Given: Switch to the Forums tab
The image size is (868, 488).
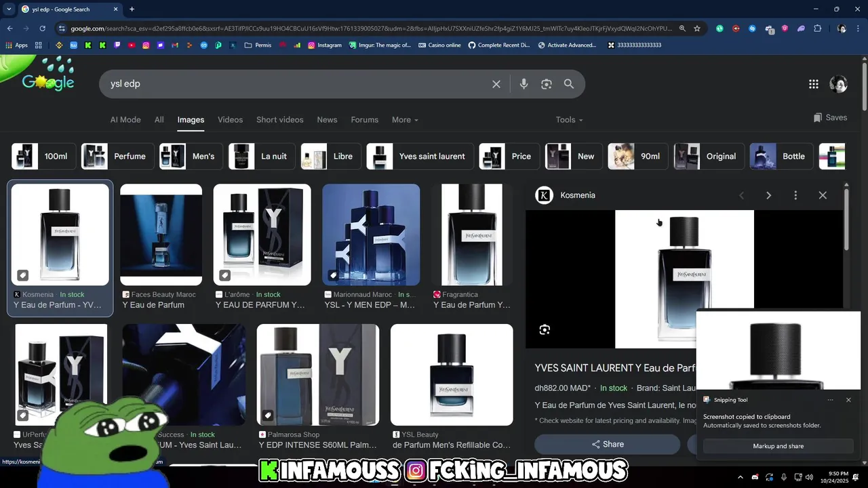Looking at the screenshot, I should 364,119.
